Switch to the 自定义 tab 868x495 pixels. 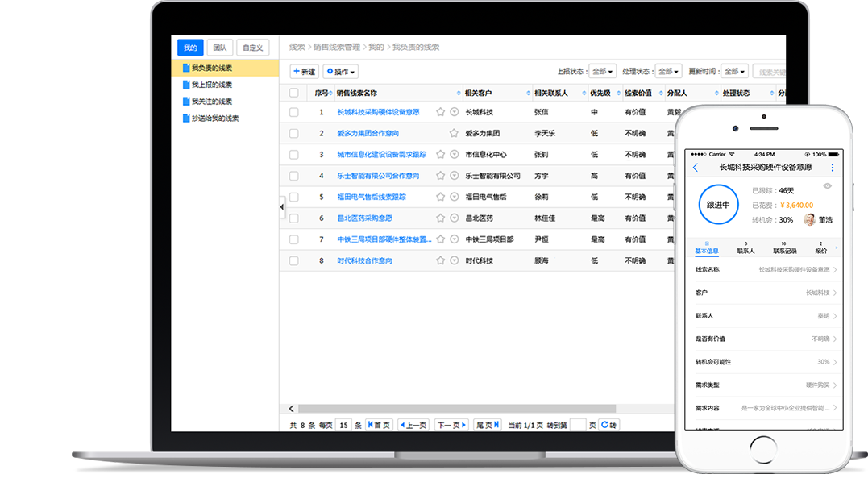tap(253, 48)
